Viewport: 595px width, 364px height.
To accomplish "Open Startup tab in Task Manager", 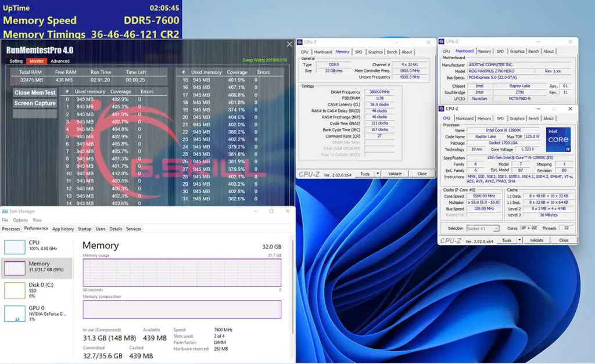I will [85, 229].
